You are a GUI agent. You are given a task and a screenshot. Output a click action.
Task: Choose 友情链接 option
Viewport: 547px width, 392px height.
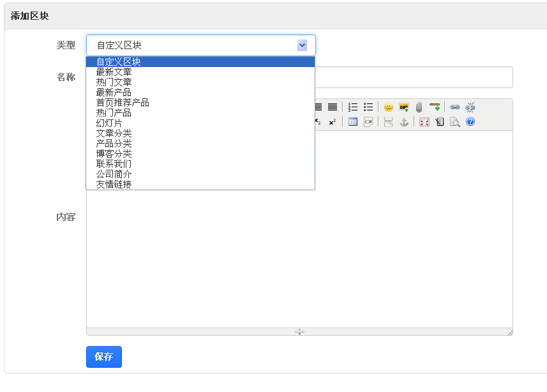[x=200, y=185]
